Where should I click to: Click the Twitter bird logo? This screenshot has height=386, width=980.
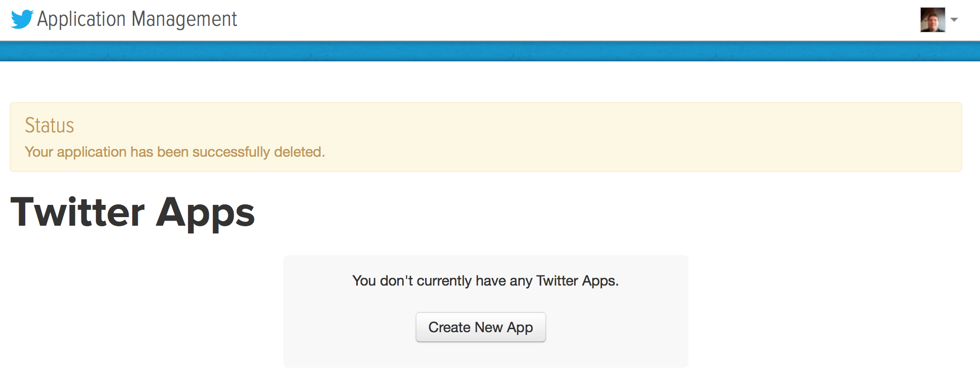pyautogui.click(x=22, y=19)
